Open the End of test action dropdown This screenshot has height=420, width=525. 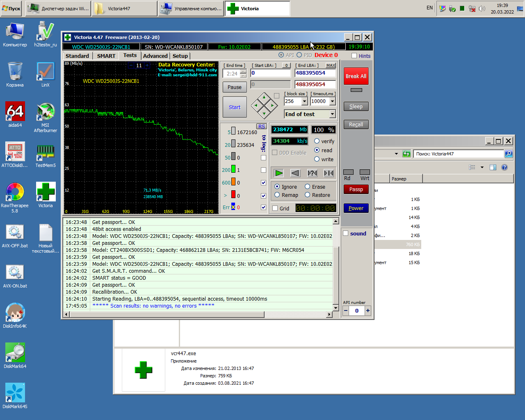(332, 114)
